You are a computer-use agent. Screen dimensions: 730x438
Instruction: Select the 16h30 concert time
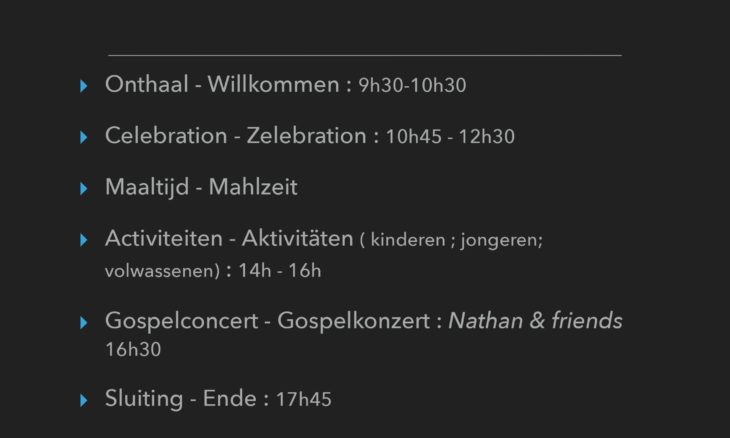pyautogui.click(x=133, y=350)
